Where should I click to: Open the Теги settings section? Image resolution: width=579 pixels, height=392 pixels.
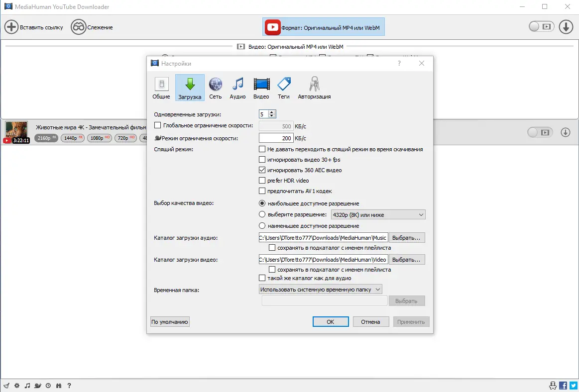pyautogui.click(x=283, y=88)
